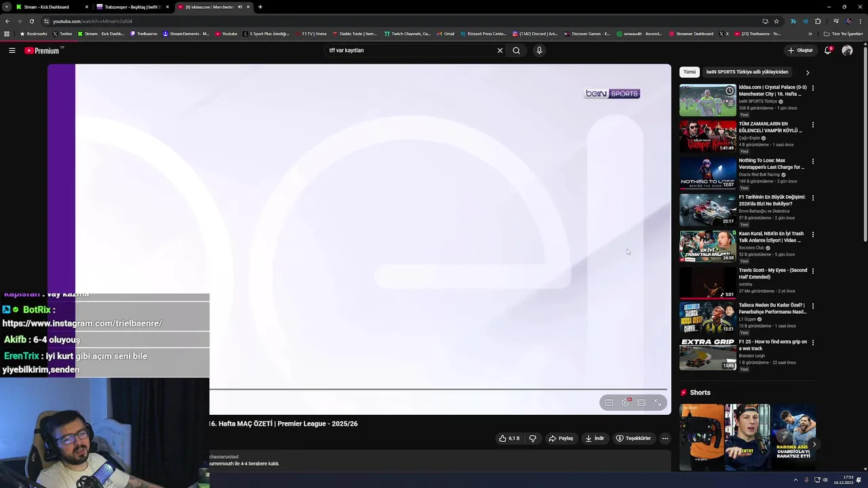This screenshot has height=488, width=868.
Task: Clear the search box text
Action: click(x=500, y=50)
